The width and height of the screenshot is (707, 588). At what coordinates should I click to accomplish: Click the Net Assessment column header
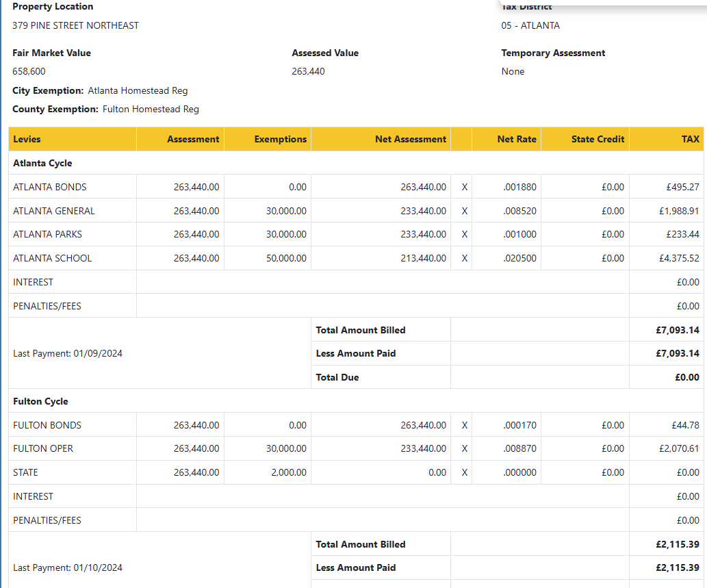[x=410, y=139]
